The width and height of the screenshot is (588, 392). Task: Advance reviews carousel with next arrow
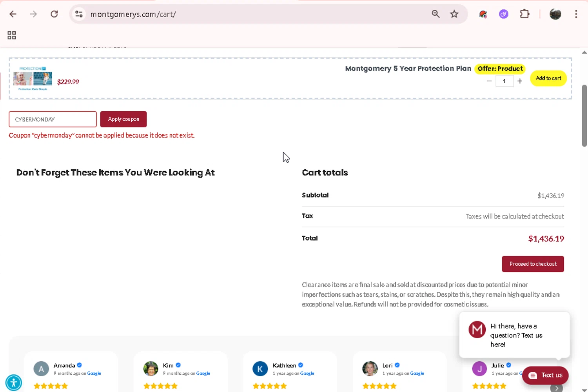(x=556, y=388)
